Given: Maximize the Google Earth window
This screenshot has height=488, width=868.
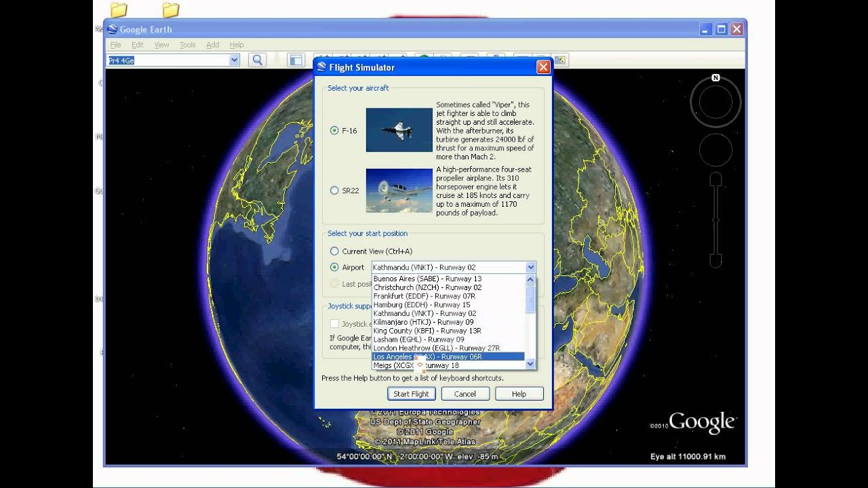Looking at the screenshot, I should tap(722, 29).
